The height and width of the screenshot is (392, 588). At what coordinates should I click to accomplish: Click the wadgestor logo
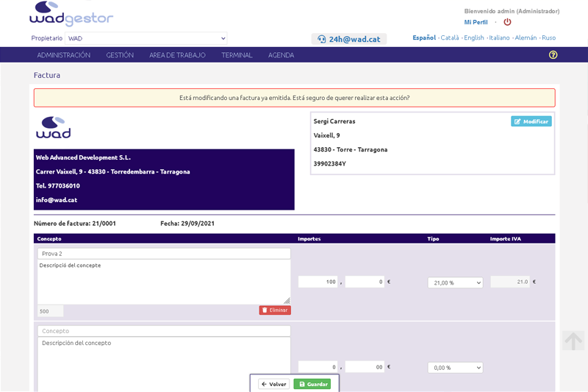[x=71, y=14]
